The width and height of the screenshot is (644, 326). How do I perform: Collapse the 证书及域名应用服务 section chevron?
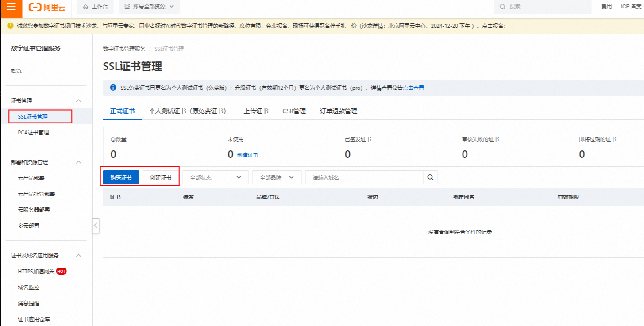click(x=79, y=255)
